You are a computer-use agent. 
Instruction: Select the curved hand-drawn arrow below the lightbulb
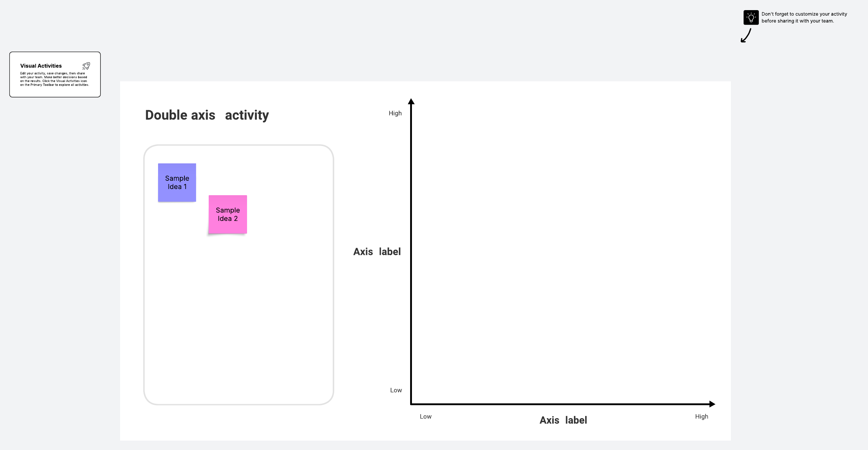click(746, 36)
